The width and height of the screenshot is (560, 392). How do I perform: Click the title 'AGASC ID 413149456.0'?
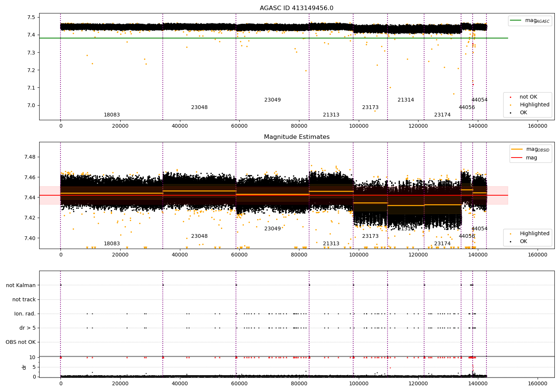point(297,8)
